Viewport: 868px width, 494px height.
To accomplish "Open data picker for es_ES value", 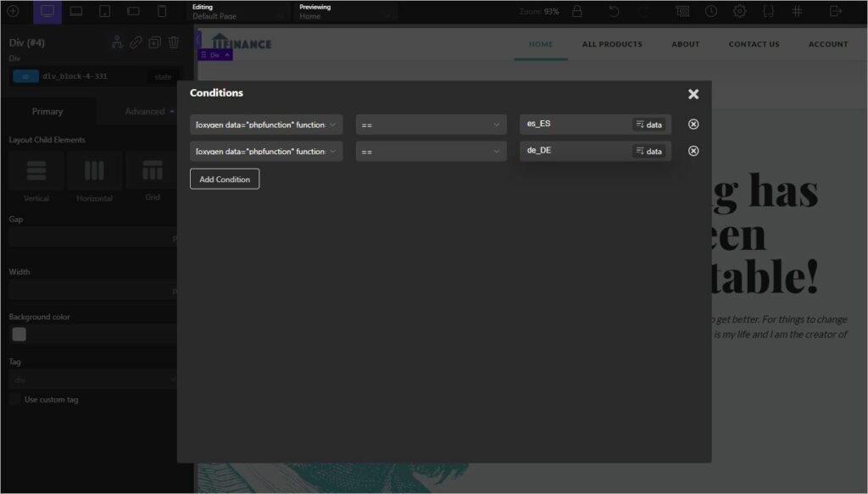I will 649,125.
